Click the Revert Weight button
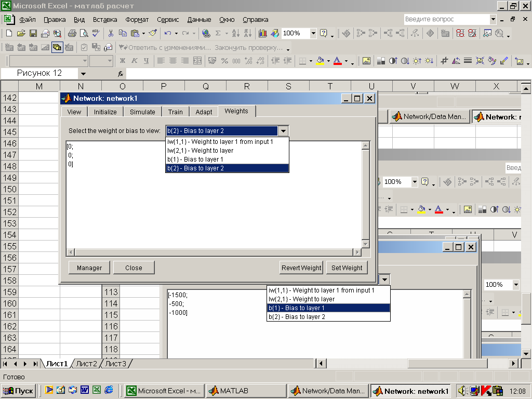The height and width of the screenshot is (399, 532). click(301, 268)
